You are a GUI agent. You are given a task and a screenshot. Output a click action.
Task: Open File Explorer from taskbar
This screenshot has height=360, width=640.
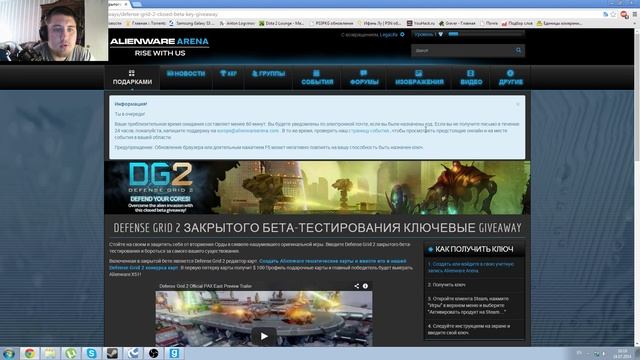pyautogui.click(x=50, y=353)
